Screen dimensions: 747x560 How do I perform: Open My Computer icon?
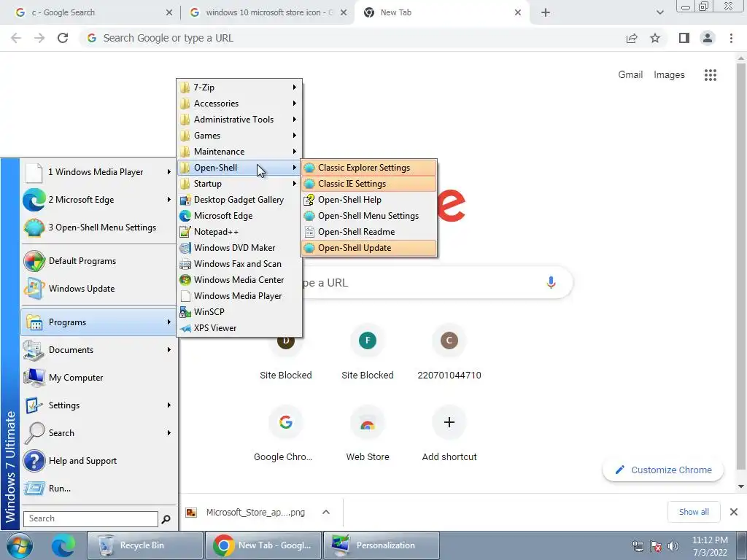[x=34, y=378]
